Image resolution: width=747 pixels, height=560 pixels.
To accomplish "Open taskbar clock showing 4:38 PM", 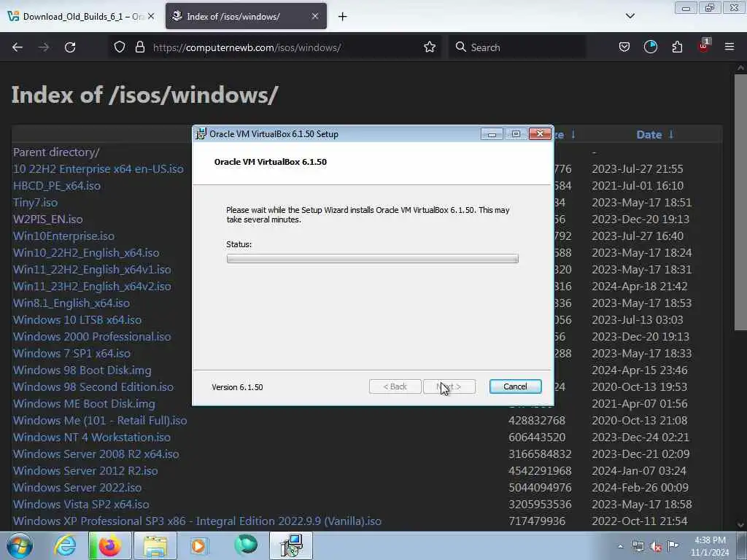I will (x=710, y=546).
